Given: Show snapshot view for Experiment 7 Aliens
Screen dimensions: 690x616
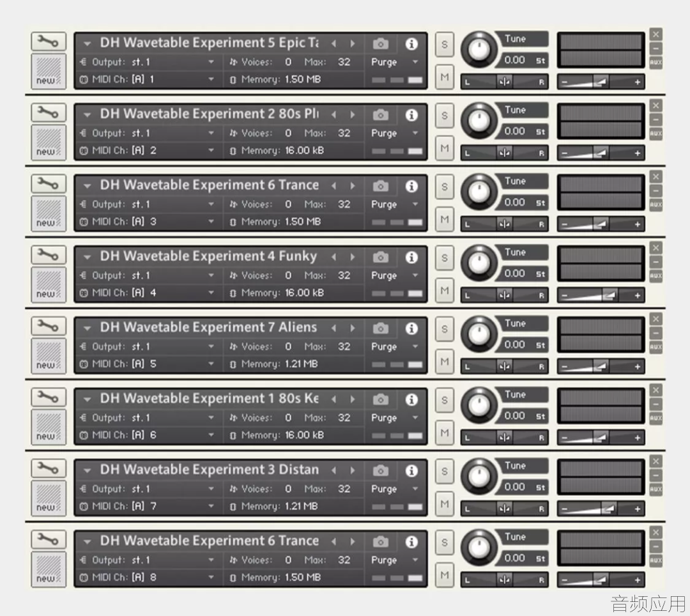Looking at the screenshot, I should pyautogui.click(x=381, y=328).
